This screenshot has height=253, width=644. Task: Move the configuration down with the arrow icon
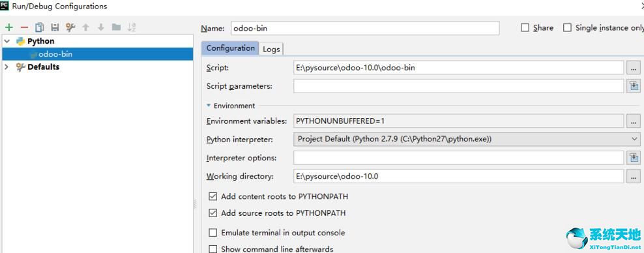100,27
